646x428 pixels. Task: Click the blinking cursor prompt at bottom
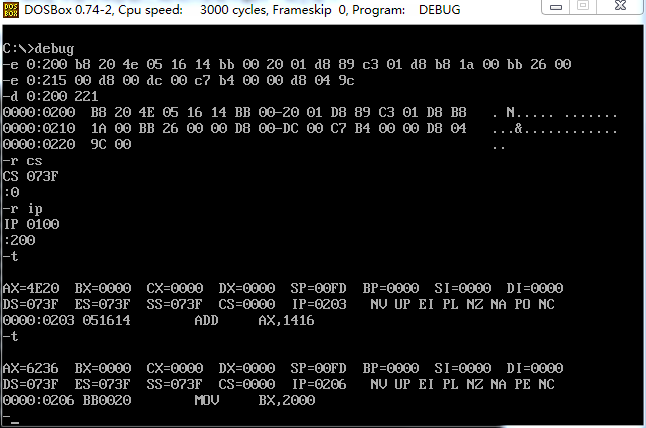pyautogui.click(x=11, y=420)
